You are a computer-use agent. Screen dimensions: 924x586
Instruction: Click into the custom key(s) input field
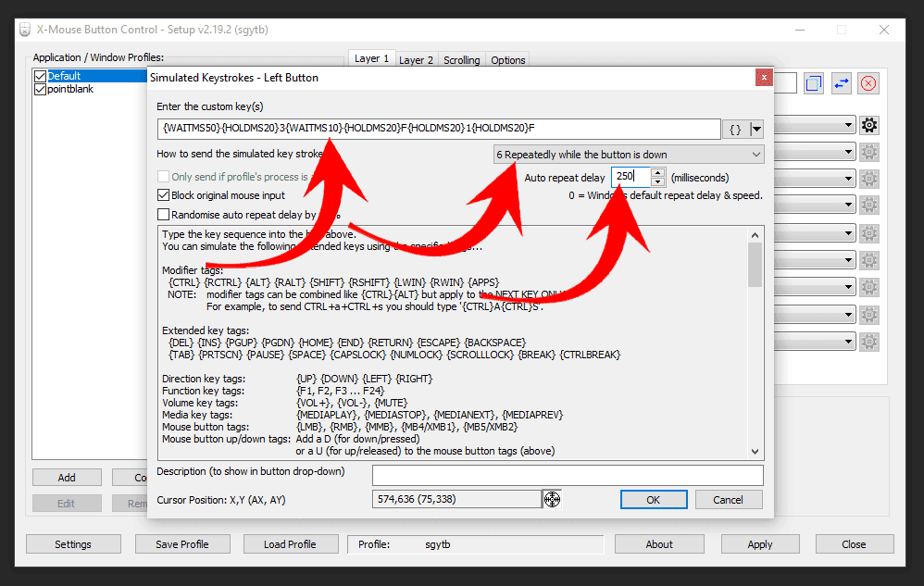pyautogui.click(x=439, y=129)
